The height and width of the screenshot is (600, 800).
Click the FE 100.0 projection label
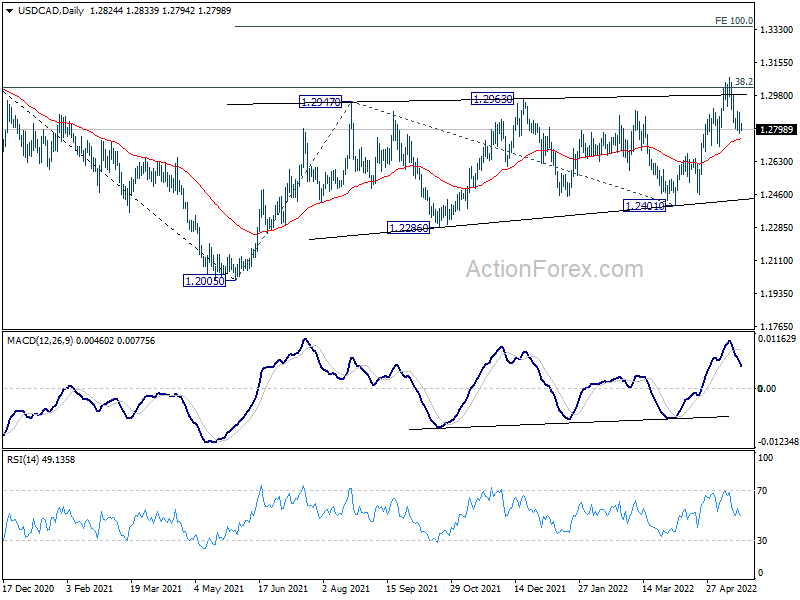click(733, 20)
